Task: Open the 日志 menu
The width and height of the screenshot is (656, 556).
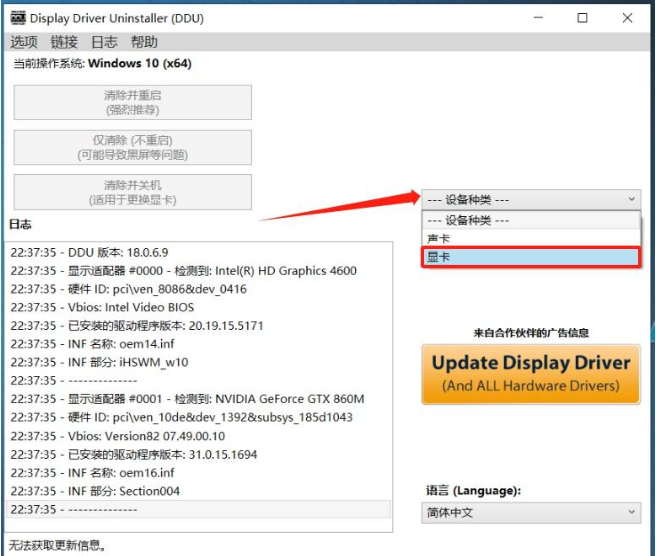Action: point(104,42)
